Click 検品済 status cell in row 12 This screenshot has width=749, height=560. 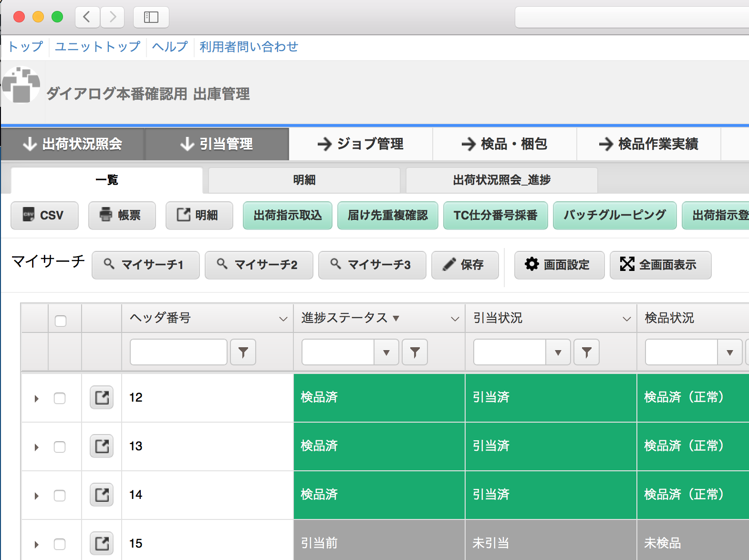[379, 397]
